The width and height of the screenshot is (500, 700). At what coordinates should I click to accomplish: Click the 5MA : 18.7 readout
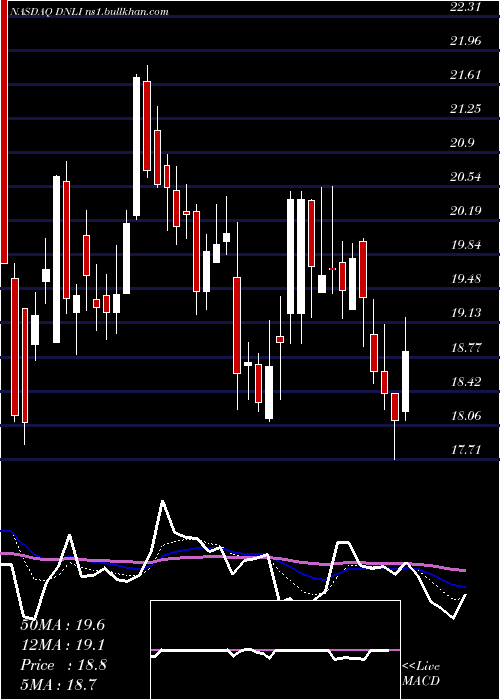58,684
